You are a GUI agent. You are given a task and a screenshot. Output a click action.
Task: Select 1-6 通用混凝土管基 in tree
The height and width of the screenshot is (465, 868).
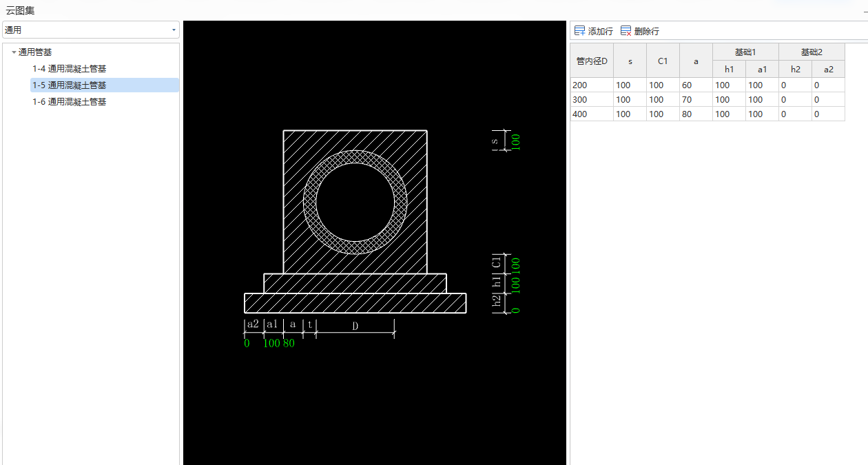(x=69, y=102)
